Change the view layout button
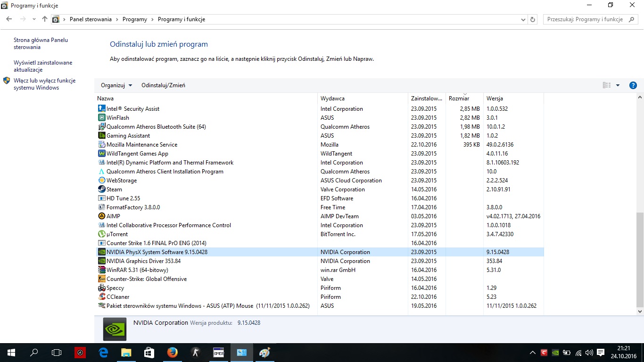The width and height of the screenshot is (644, 362). [607, 85]
